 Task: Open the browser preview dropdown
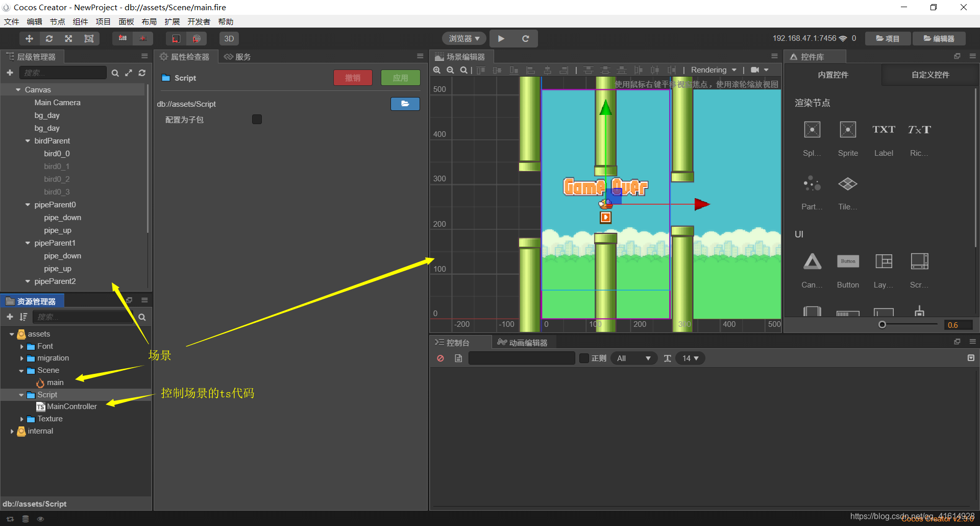(x=464, y=39)
